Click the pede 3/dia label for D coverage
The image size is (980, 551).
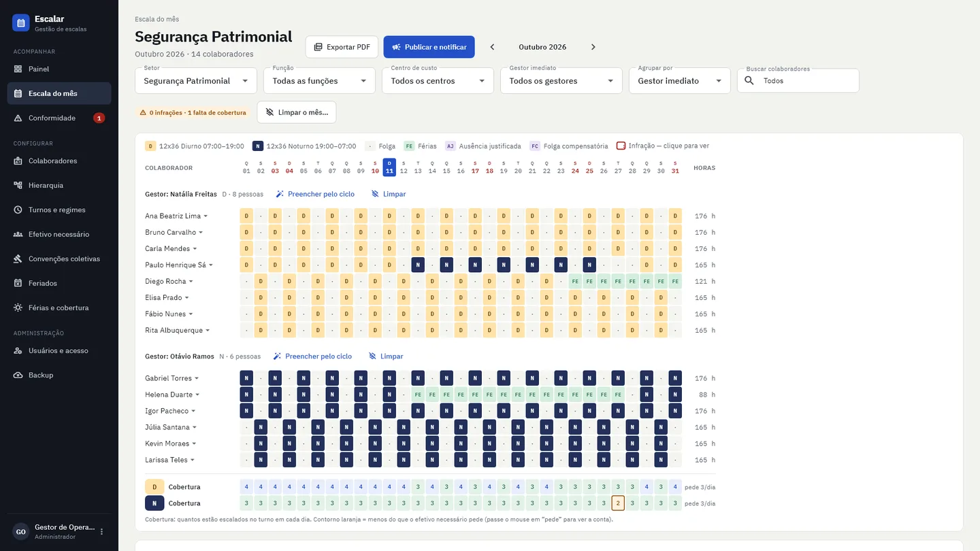(700, 487)
